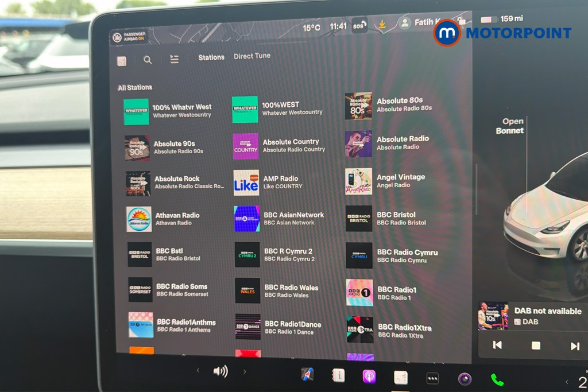The height and width of the screenshot is (392, 588).
Task: Tap the 15°C outside temperature
Action: click(x=312, y=28)
